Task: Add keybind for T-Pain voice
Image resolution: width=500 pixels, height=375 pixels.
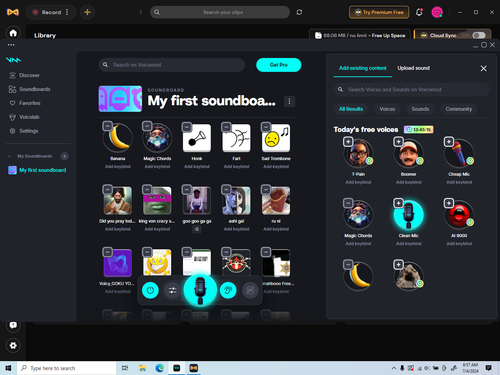Action: point(358,182)
